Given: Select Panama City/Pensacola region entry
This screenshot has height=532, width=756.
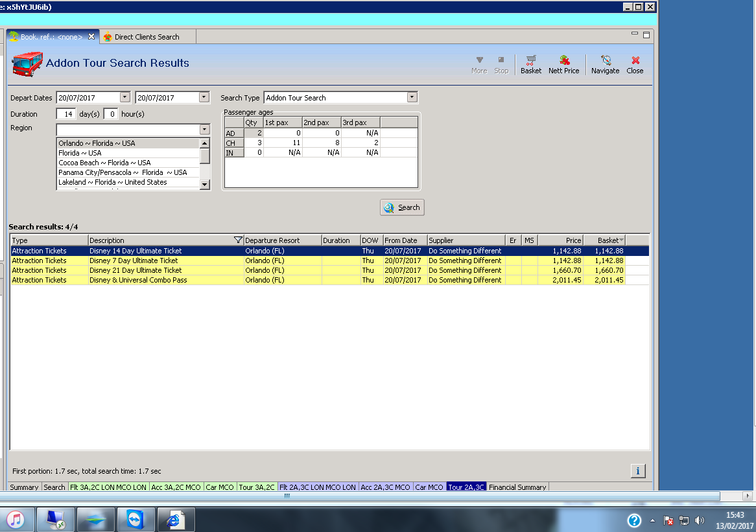Looking at the screenshot, I should [128, 172].
